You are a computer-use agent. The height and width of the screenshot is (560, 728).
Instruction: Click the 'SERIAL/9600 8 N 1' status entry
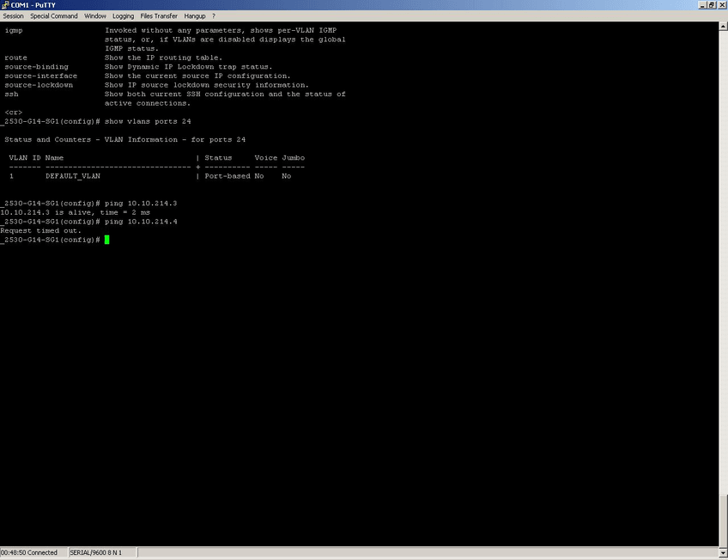click(95, 552)
